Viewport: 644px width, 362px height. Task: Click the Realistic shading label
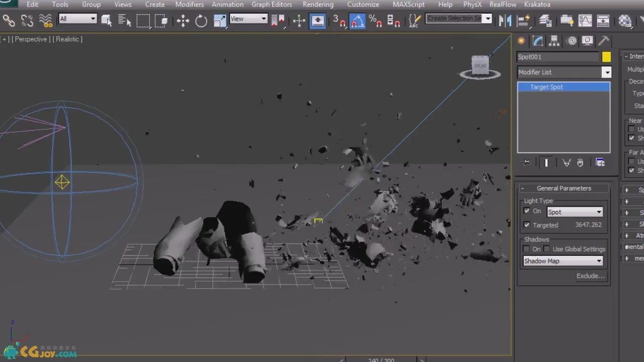[x=67, y=39]
